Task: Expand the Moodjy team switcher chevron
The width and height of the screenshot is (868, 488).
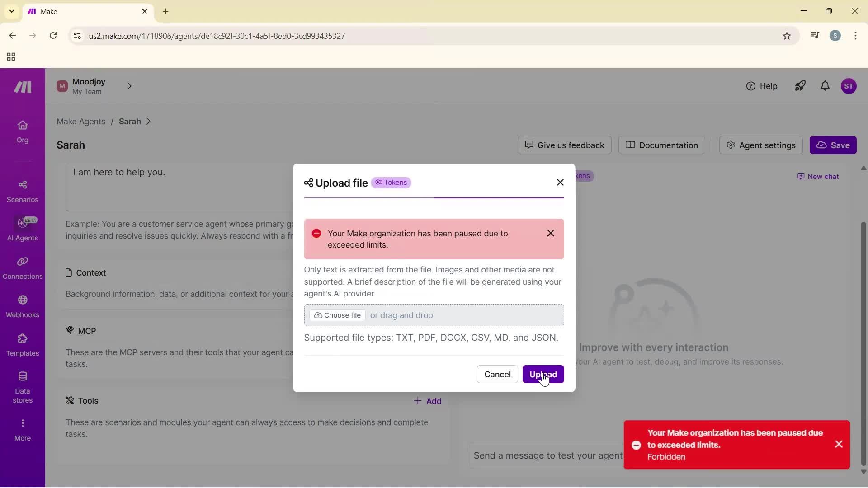Action: point(129,86)
